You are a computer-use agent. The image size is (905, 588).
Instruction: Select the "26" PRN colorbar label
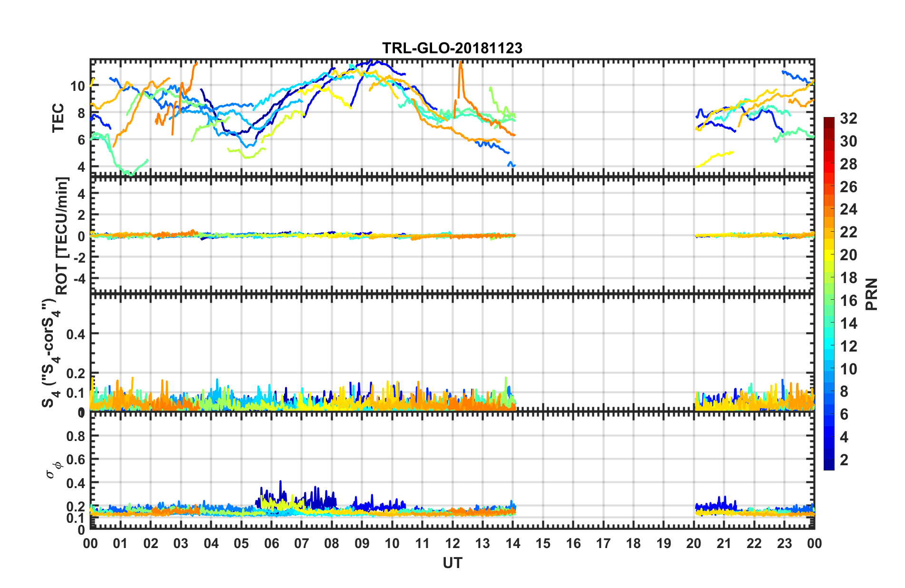848,187
